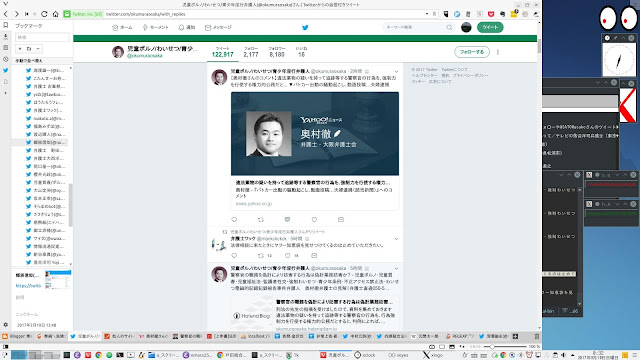Open the Bookmarks panel icon in sidebar
Viewport: 640px width, 360px height.
tap(6, 25)
